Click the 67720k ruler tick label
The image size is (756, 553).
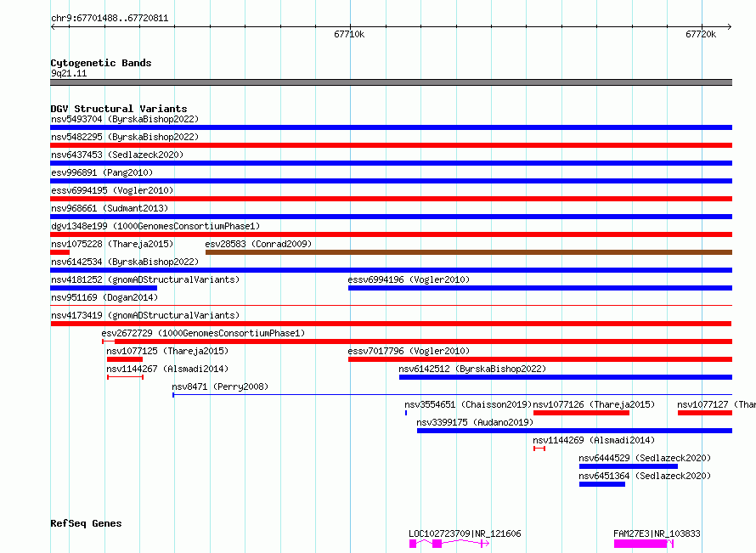click(x=701, y=34)
